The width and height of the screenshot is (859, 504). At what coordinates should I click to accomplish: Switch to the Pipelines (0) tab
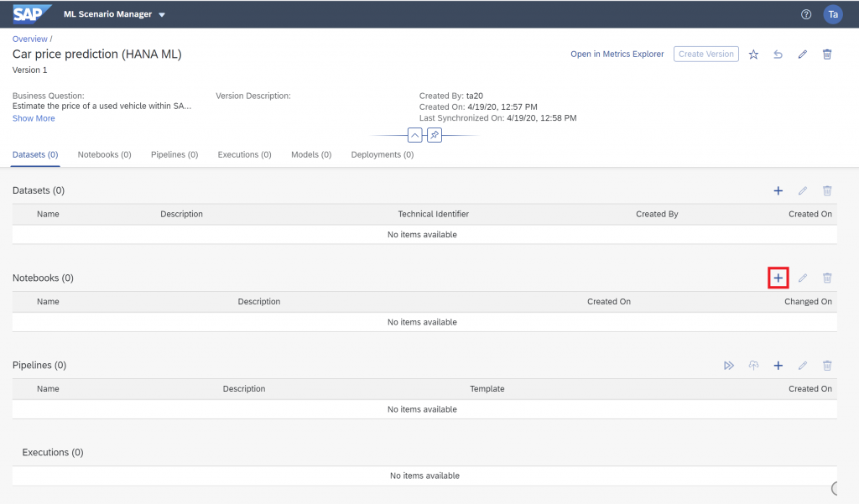coord(174,154)
